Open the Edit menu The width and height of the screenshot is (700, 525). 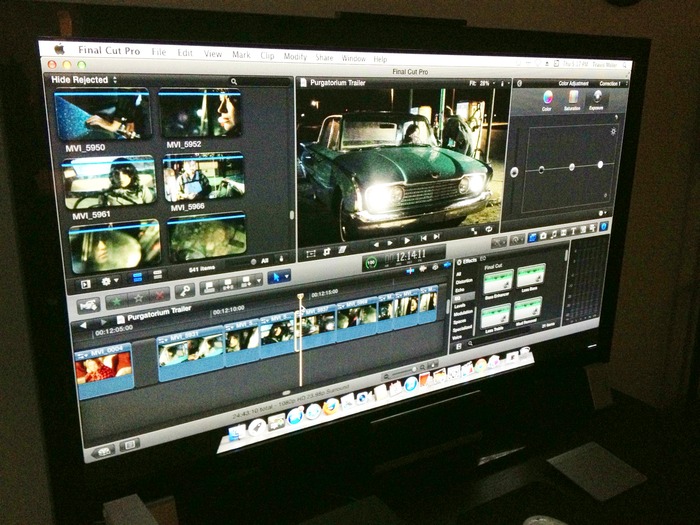click(185, 53)
